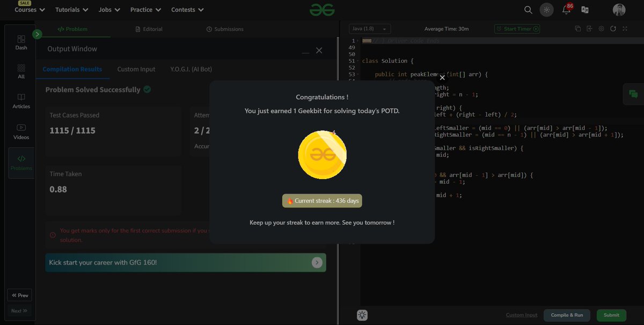Click the Geekbit gold coin image
Screen dimensions: 644x325
pos(322,155)
